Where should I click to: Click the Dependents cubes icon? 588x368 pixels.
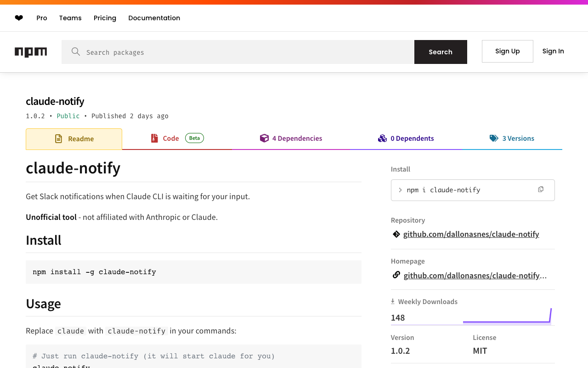tap(382, 138)
